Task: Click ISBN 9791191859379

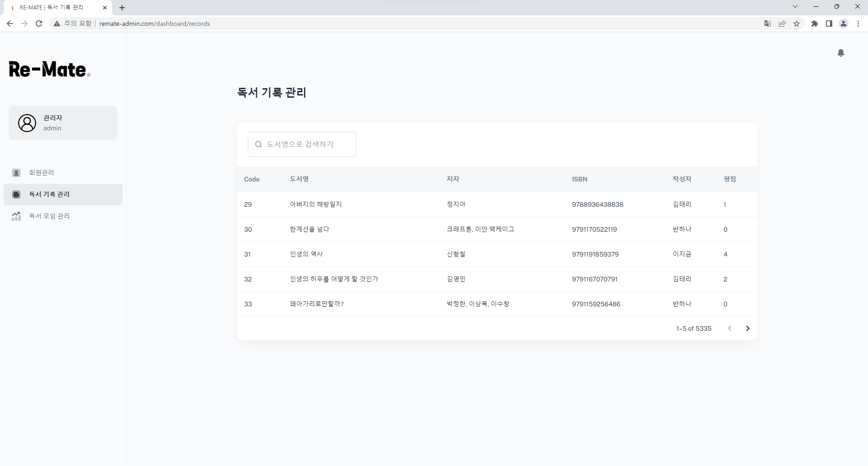Action: [x=595, y=254]
